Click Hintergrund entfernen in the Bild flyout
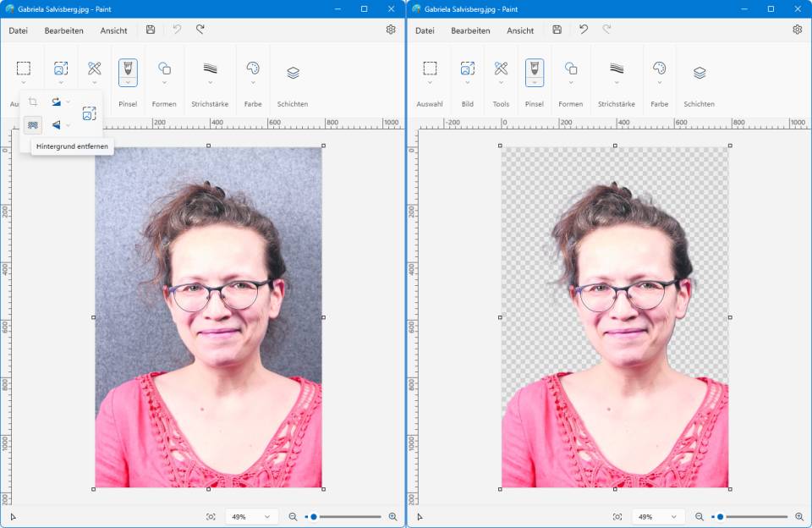Screen dimensions: 812x528 [34, 124]
